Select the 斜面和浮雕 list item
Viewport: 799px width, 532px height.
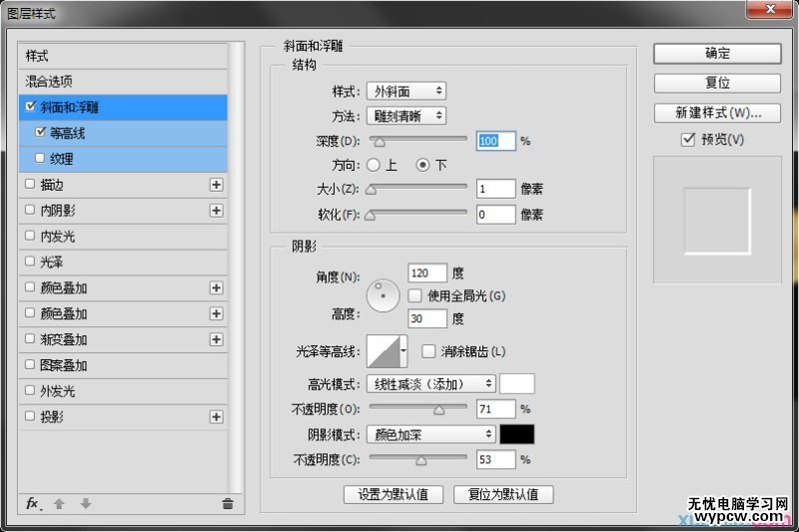point(123,107)
